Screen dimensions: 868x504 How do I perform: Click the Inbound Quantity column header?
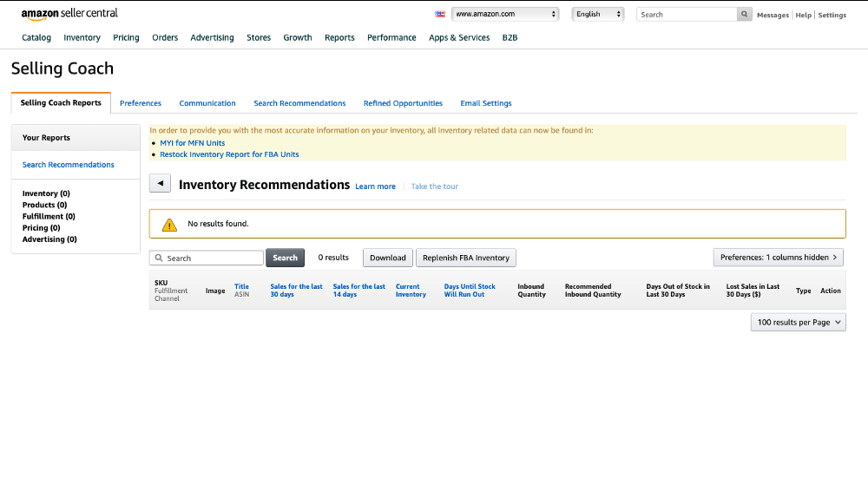pyautogui.click(x=531, y=291)
